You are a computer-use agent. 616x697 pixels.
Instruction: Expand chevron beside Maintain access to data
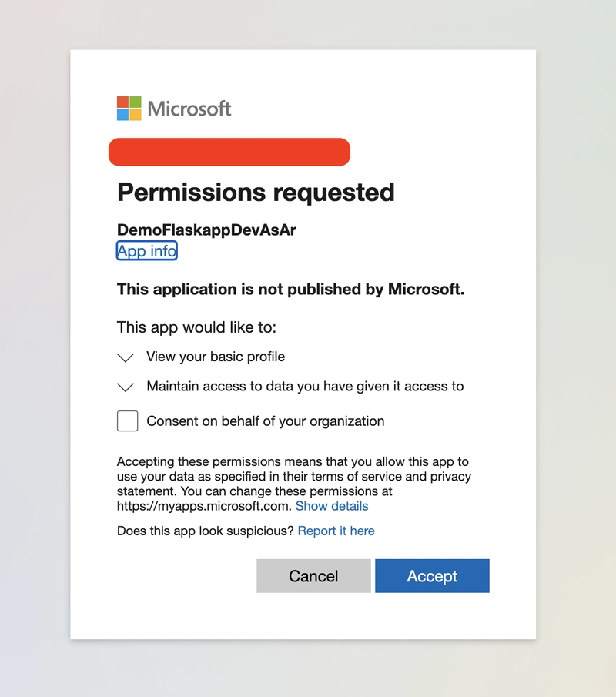[x=126, y=387]
